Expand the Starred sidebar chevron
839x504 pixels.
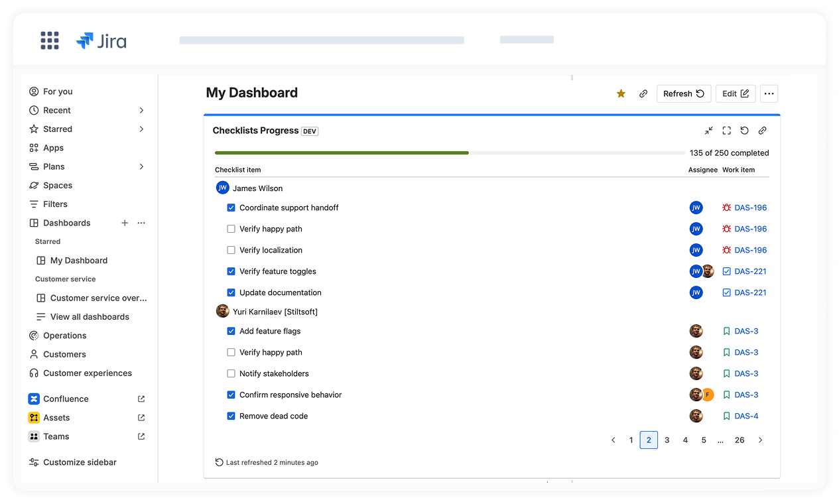pos(141,129)
